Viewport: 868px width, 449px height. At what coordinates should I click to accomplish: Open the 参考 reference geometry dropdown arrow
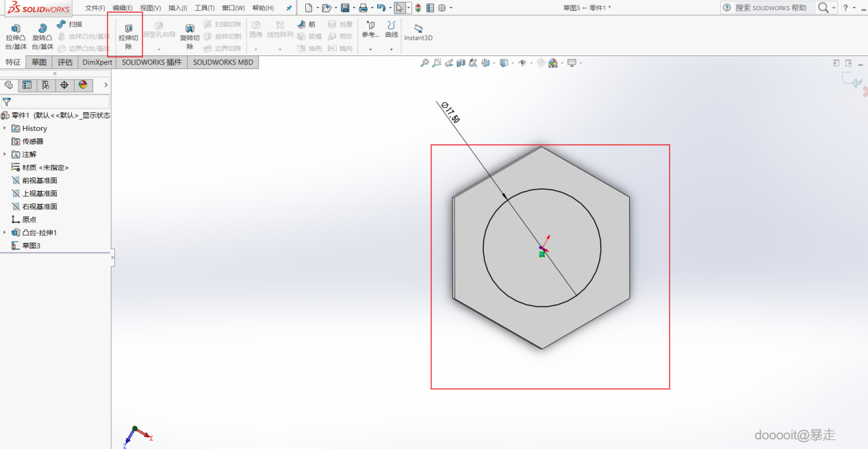pyautogui.click(x=370, y=49)
